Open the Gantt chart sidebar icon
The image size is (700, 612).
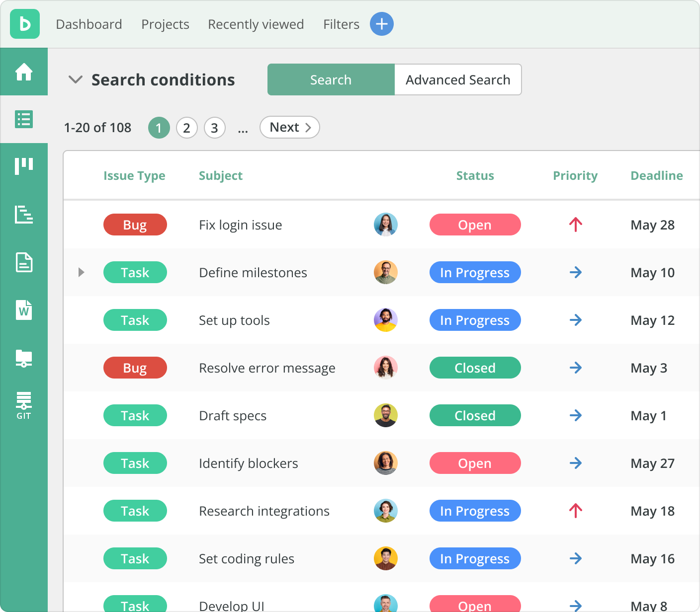click(x=24, y=215)
